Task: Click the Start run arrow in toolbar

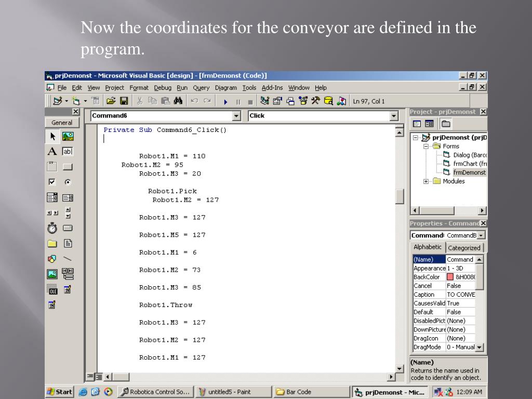Action: (225, 101)
